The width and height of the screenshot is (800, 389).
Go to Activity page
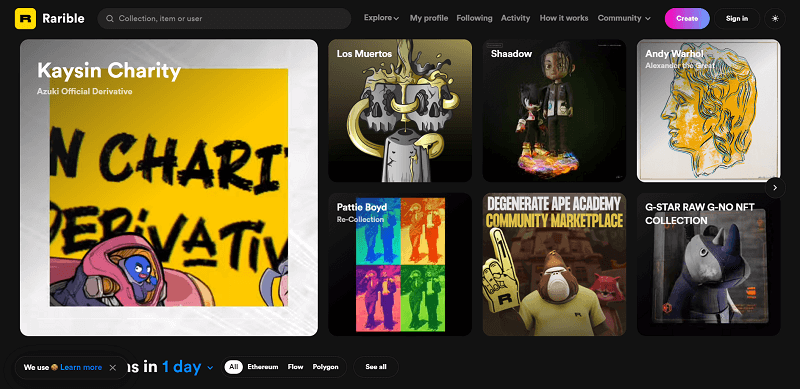(515, 18)
